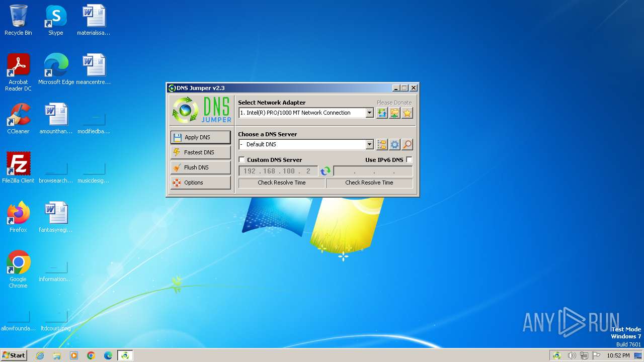Select the Firefox desktop shortcut
This screenshot has height=362, width=644.
[x=18, y=217]
